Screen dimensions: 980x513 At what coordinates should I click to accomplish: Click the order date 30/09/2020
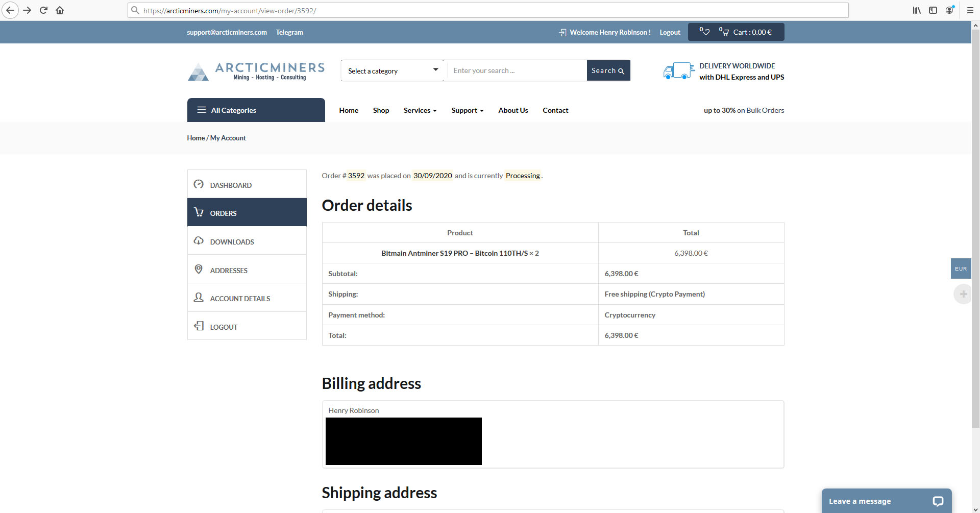tap(433, 176)
